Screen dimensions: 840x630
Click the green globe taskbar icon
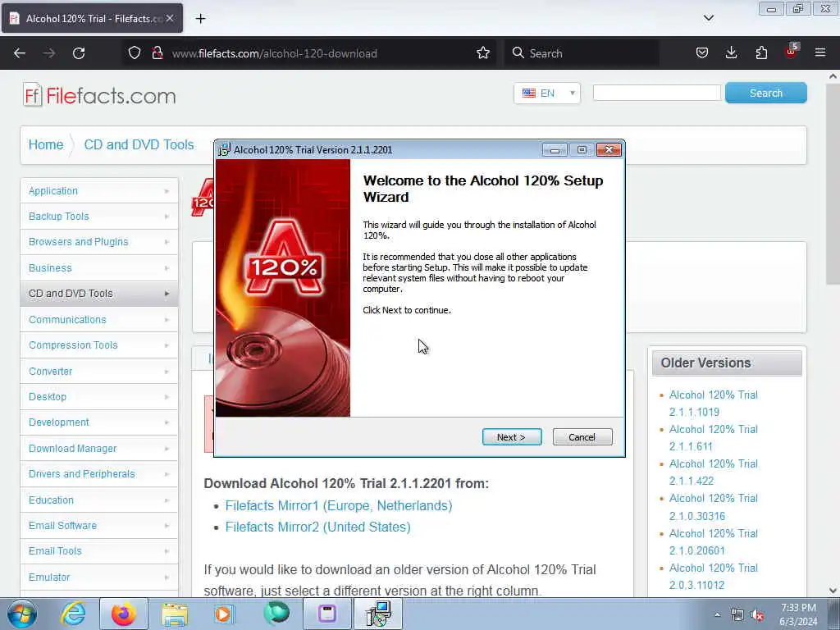(276, 614)
